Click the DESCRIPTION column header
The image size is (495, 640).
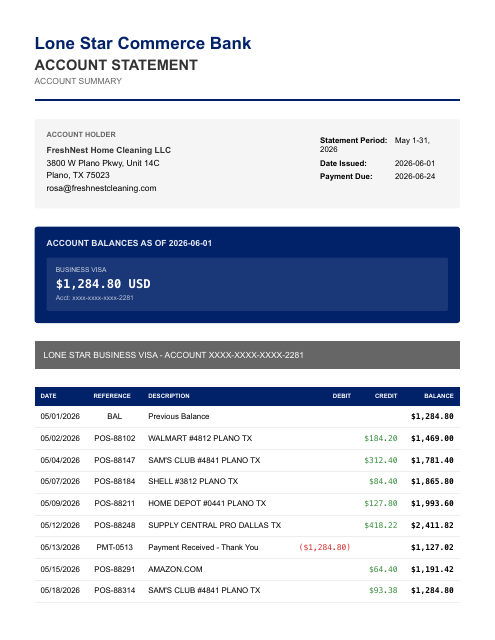169,396
